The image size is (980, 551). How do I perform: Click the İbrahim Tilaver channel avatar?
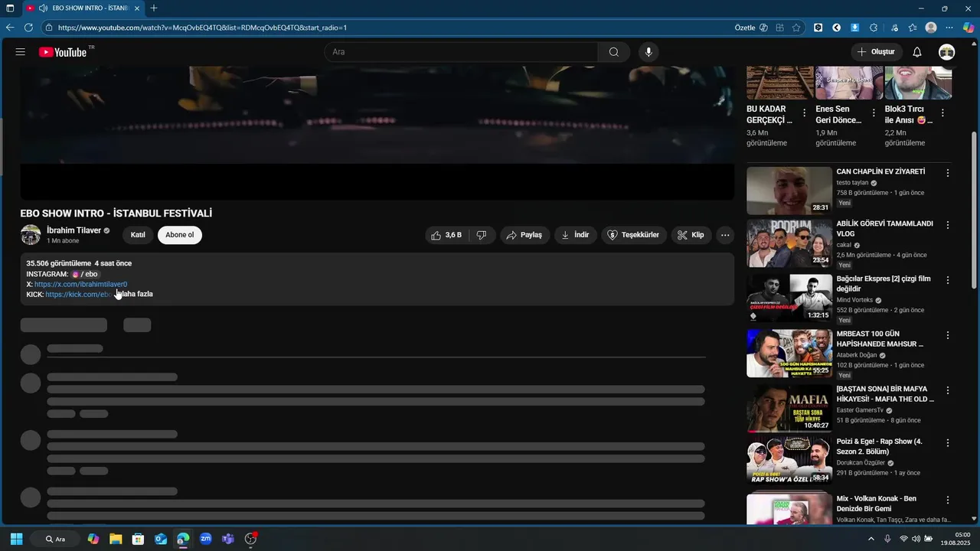coord(31,235)
